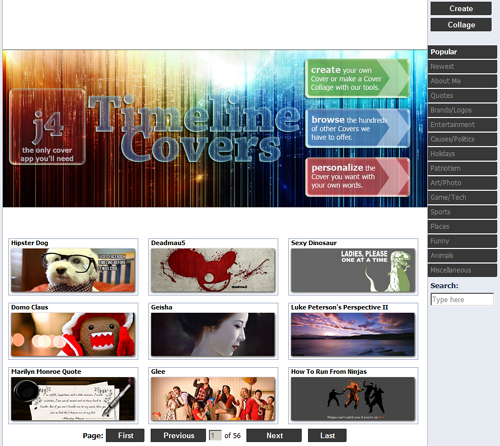Go to the Next page
The image size is (500, 446).
(274, 435)
